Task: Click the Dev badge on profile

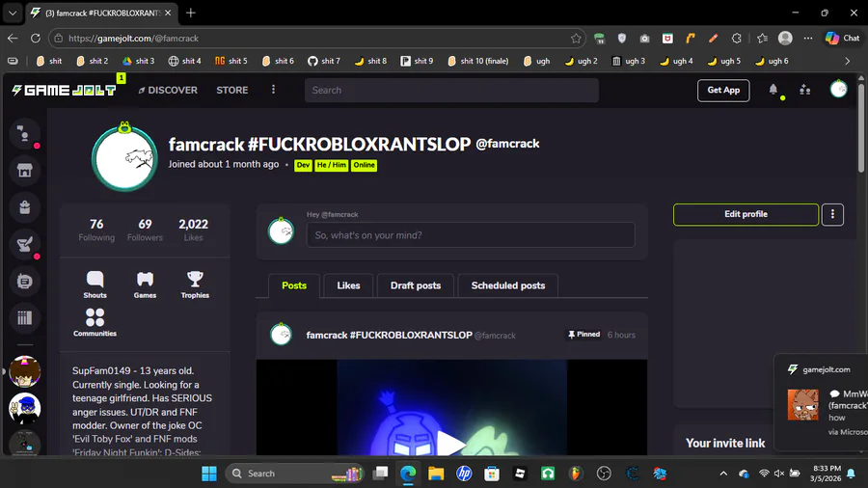Action: [303, 165]
